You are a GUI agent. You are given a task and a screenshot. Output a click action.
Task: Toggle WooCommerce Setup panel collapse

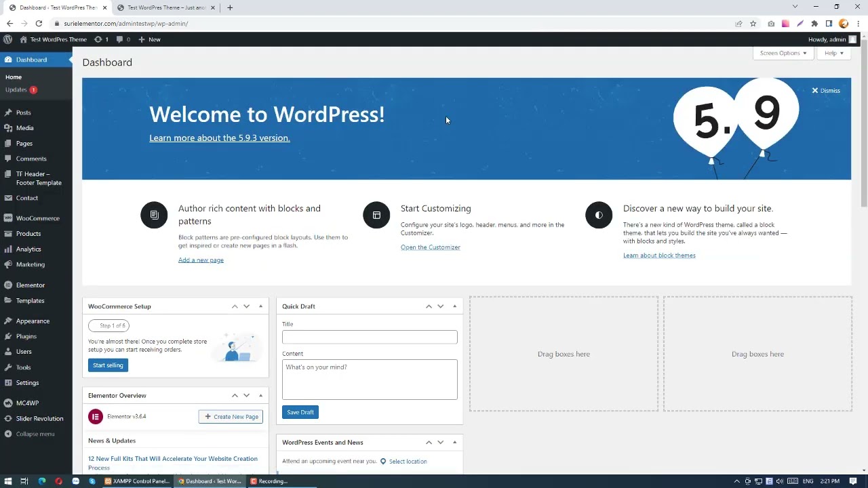click(x=260, y=306)
